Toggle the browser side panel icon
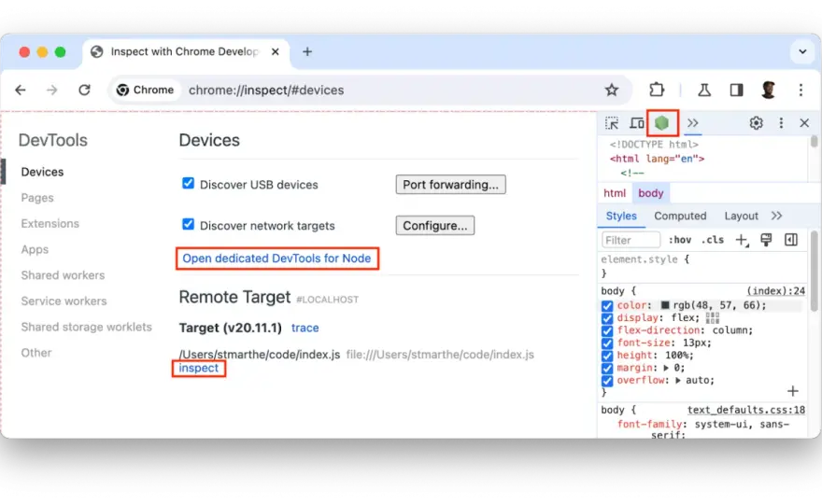This screenshot has width=822, height=504. coord(737,91)
